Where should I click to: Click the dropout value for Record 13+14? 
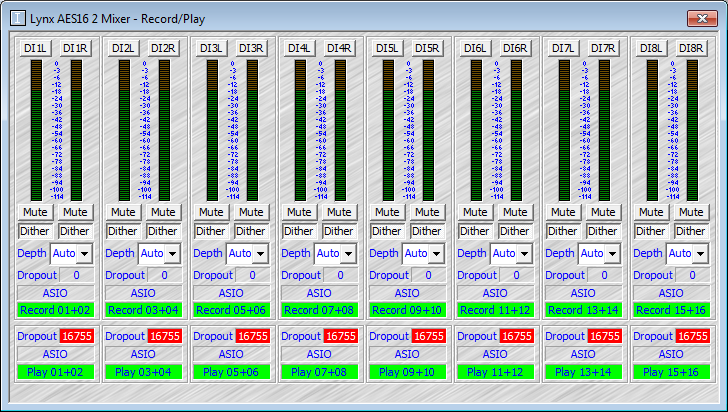click(604, 275)
